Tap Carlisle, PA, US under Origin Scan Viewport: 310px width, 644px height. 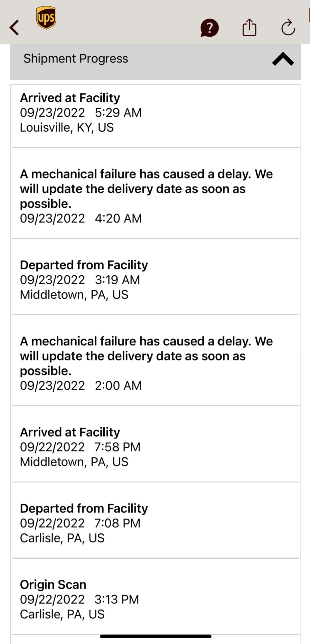point(62,614)
